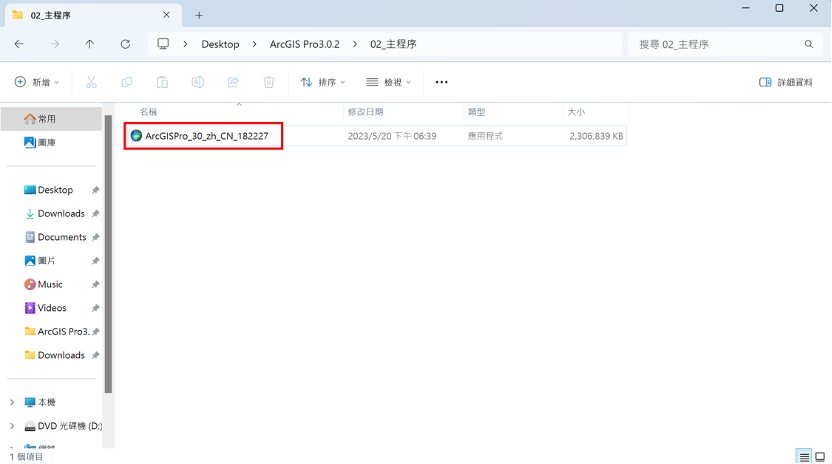Click the Cut scissors icon
Screen dimensions: 832x464
[91, 82]
